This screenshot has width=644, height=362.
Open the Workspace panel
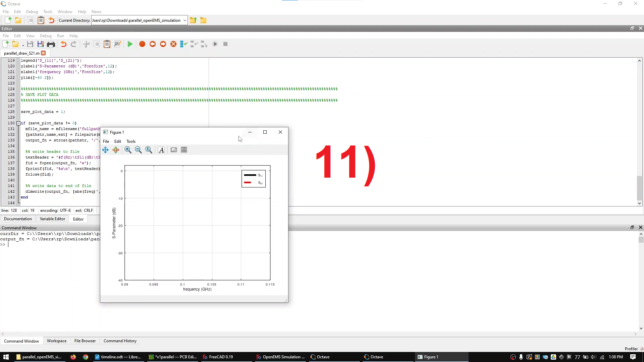coord(57,341)
